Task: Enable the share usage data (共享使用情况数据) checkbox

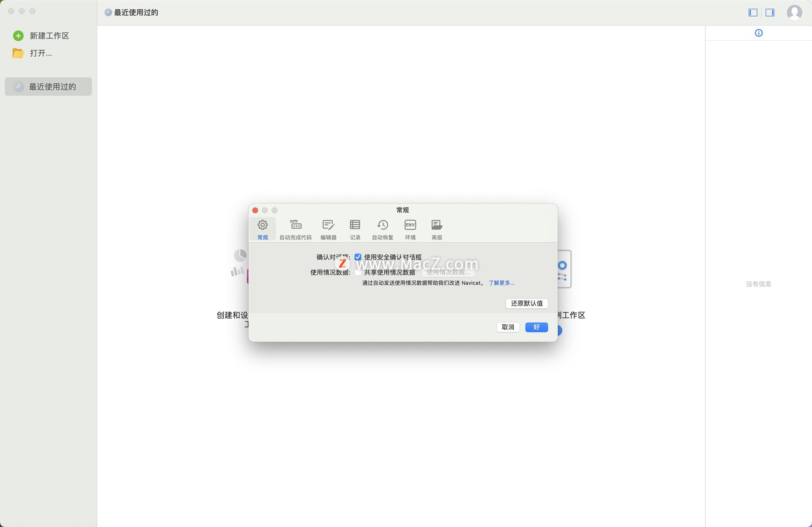Action: (358, 272)
